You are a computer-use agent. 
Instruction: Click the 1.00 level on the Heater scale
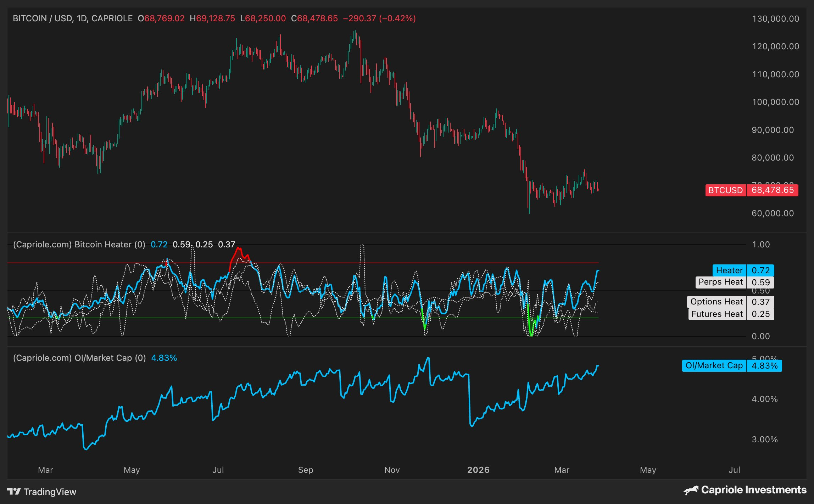coord(760,245)
